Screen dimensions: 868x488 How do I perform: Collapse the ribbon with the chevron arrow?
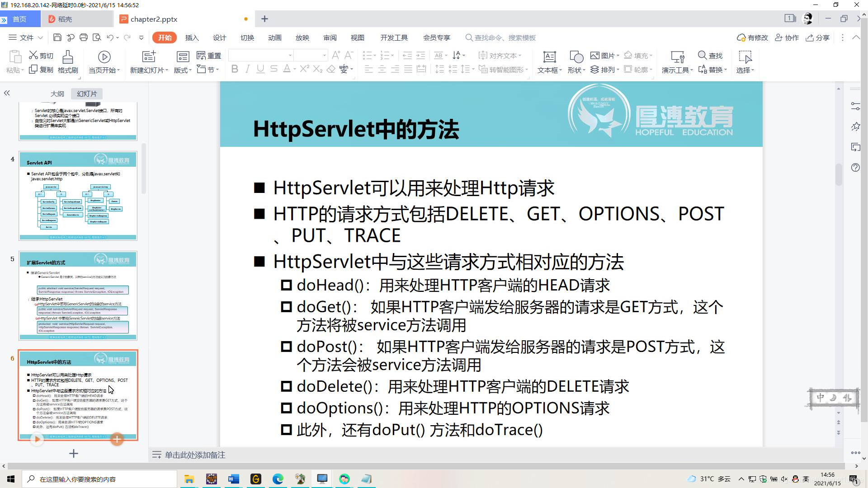(x=856, y=38)
